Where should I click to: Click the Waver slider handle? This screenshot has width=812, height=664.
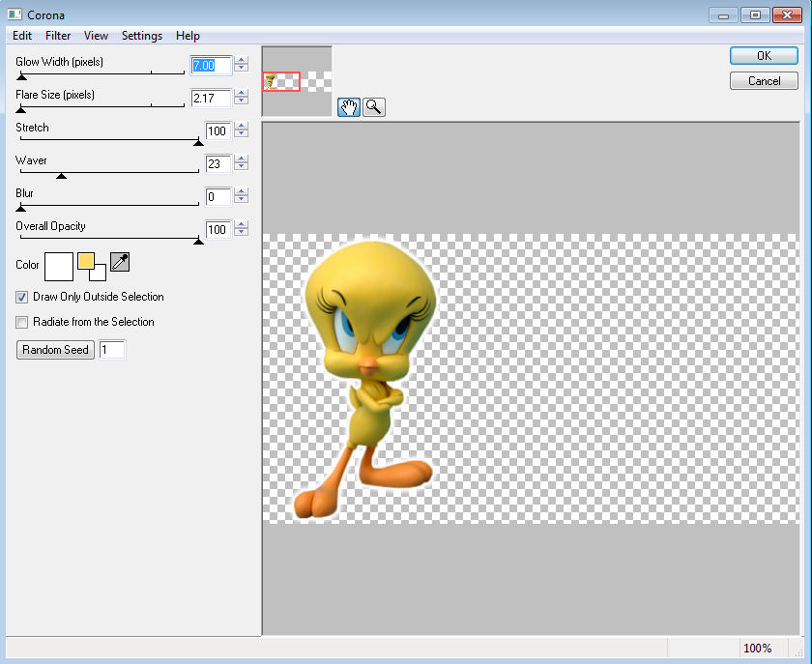click(61, 176)
